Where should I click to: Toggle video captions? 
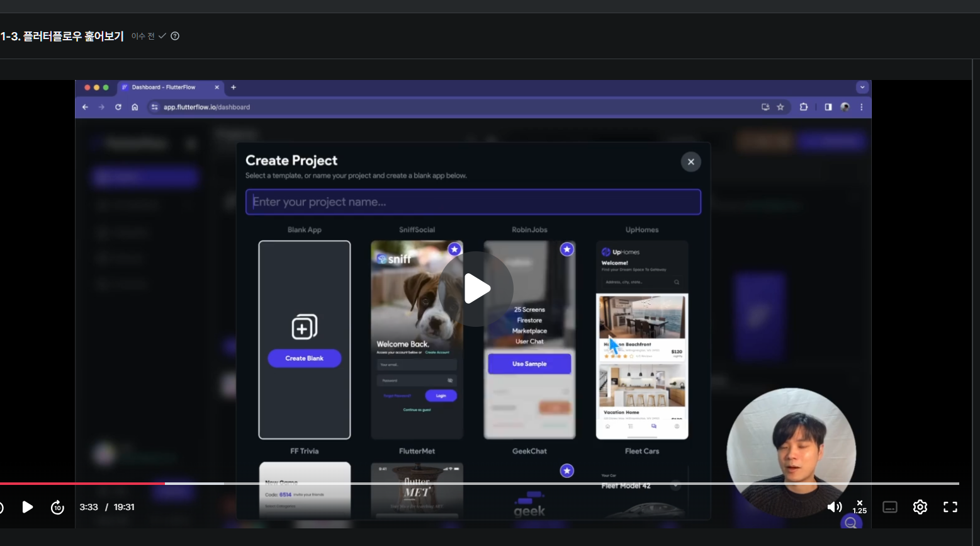[890, 507]
